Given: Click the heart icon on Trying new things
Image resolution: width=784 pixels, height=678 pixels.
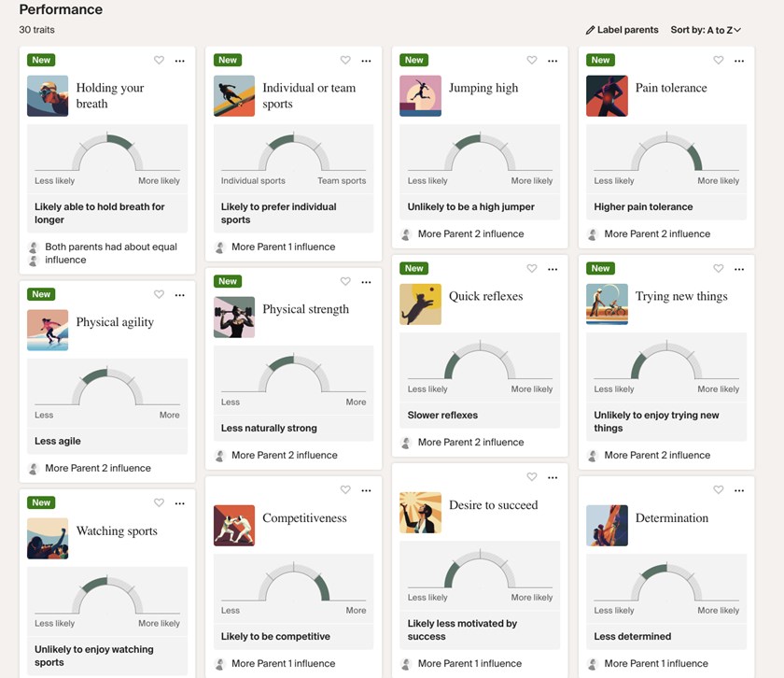Looking at the screenshot, I should coord(719,269).
